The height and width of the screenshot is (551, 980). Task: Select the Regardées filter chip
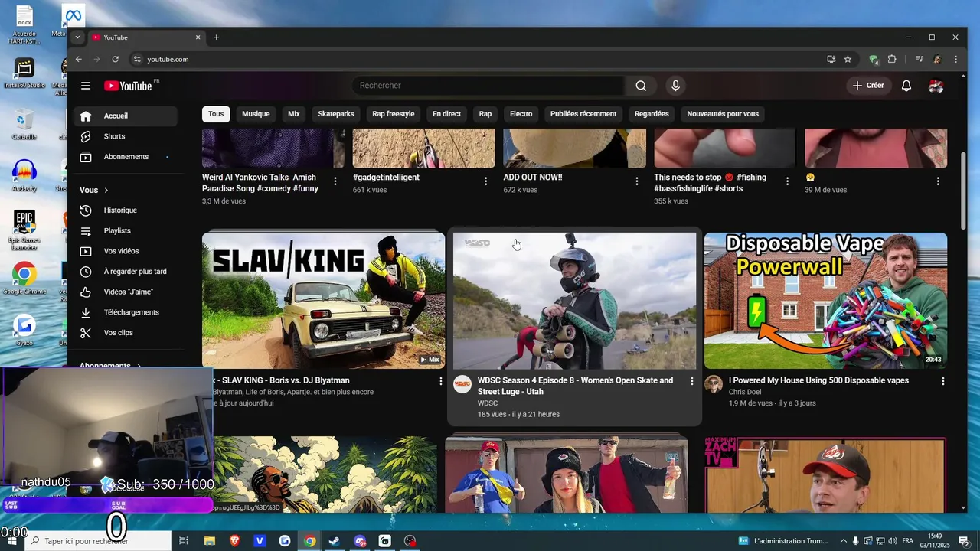tap(652, 114)
